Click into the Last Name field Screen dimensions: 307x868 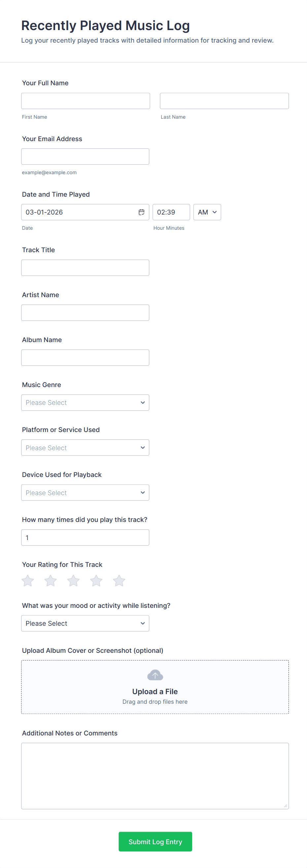click(x=224, y=101)
